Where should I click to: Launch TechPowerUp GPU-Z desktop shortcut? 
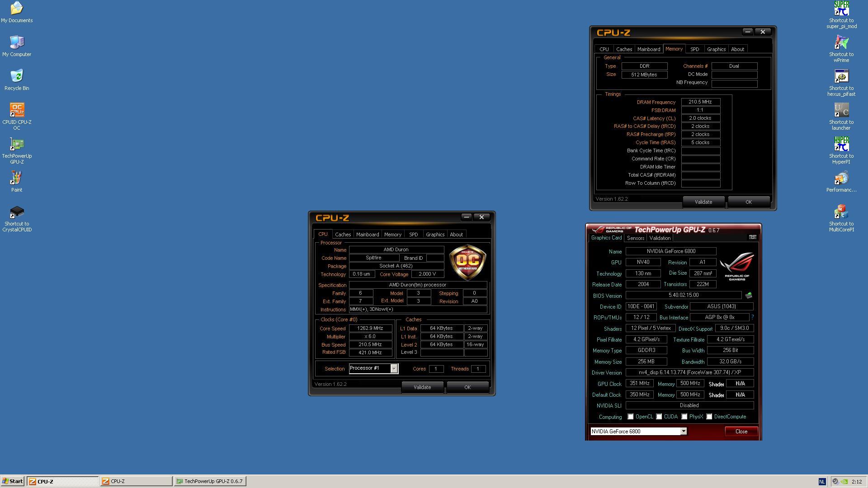click(17, 150)
